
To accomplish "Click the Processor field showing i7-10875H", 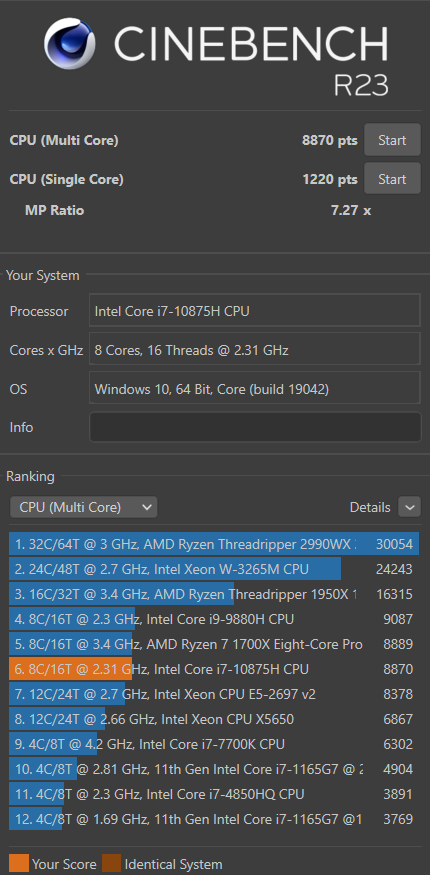I will click(255, 310).
